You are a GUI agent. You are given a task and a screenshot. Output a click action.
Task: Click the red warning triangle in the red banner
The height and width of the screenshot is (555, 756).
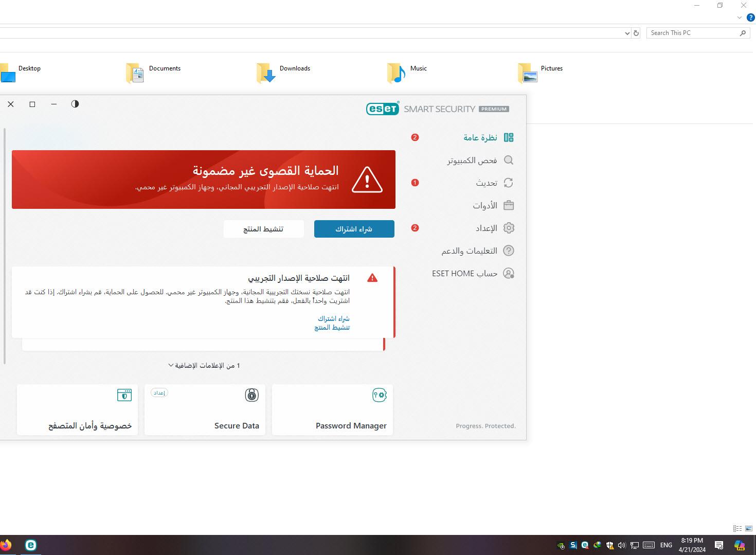[367, 180]
